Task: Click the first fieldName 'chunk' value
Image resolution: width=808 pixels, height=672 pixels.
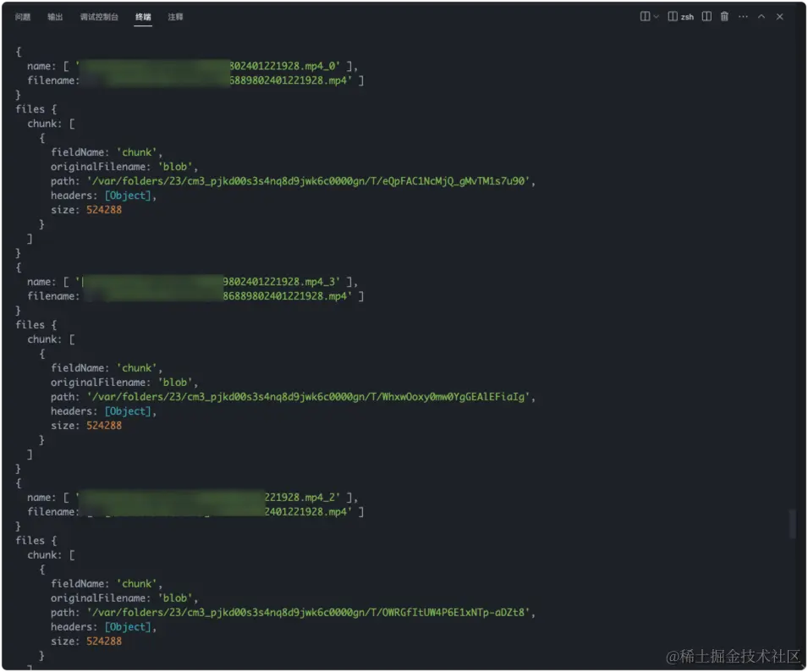Action: pos(136,152)
